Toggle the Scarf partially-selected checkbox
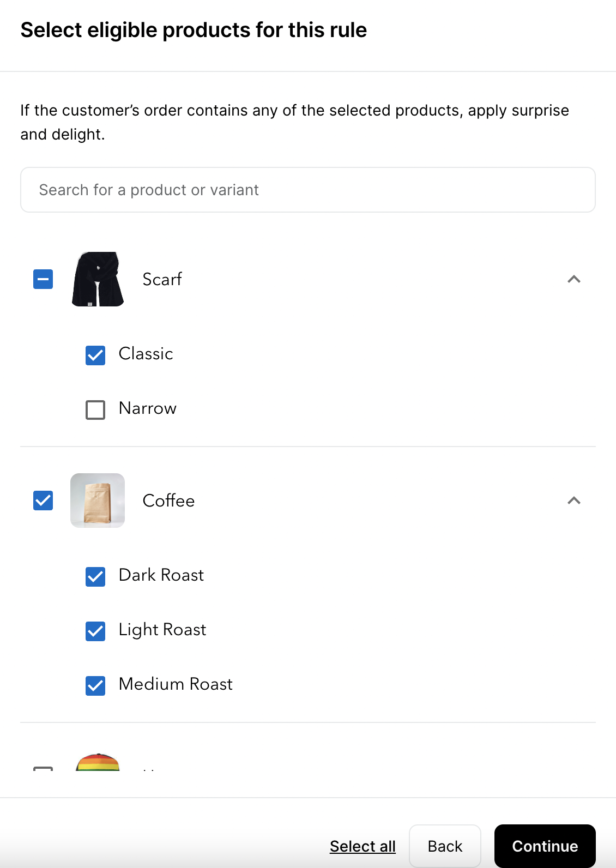The height and width of the screenshot is (868, 616). pos(43,279)
